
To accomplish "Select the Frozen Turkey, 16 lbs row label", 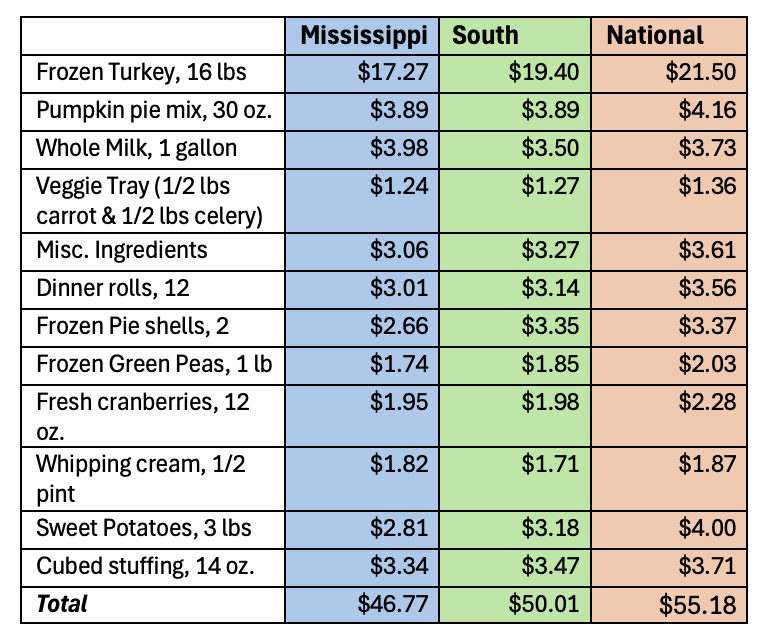I will tap(141, 73).
